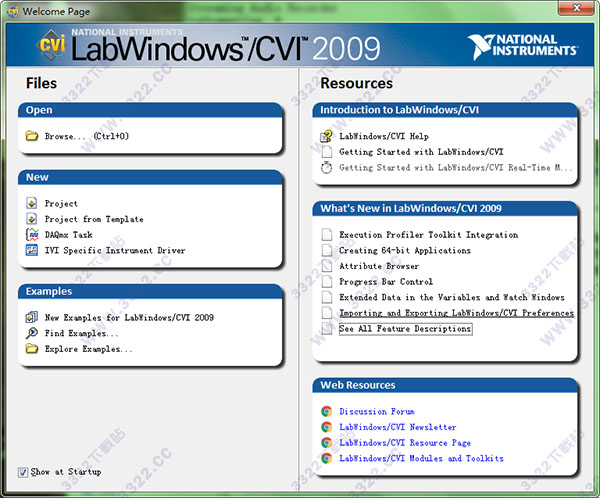Click the Chrome icon beside Modules and Toolkits

click(x=326, y=458)
